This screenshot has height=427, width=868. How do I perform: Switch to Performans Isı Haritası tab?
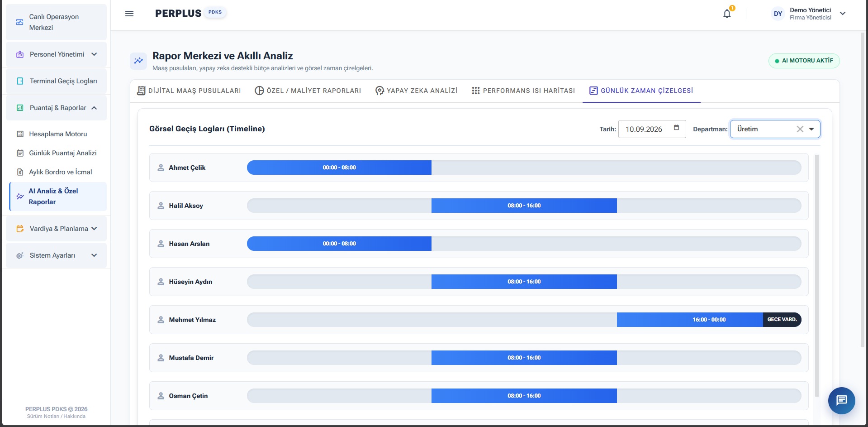523,91
